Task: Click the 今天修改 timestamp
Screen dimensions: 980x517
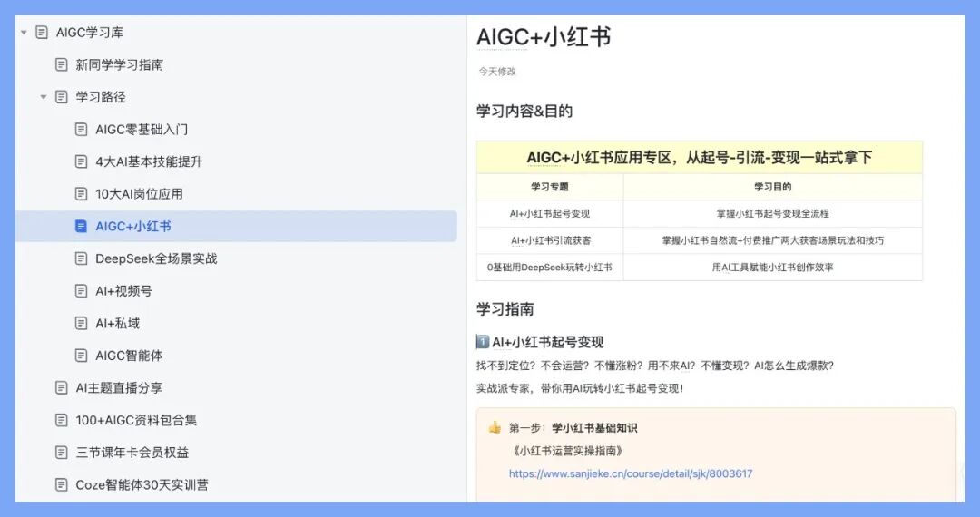Action: click(x=497, y=71)
